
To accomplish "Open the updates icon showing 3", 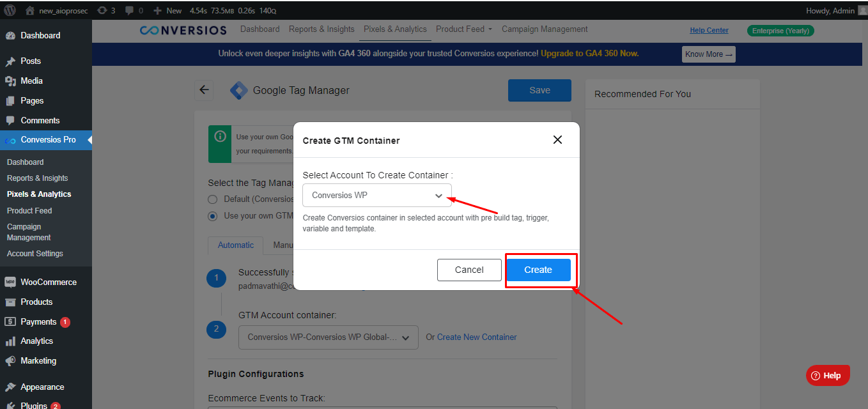I will tap(106, 10).
